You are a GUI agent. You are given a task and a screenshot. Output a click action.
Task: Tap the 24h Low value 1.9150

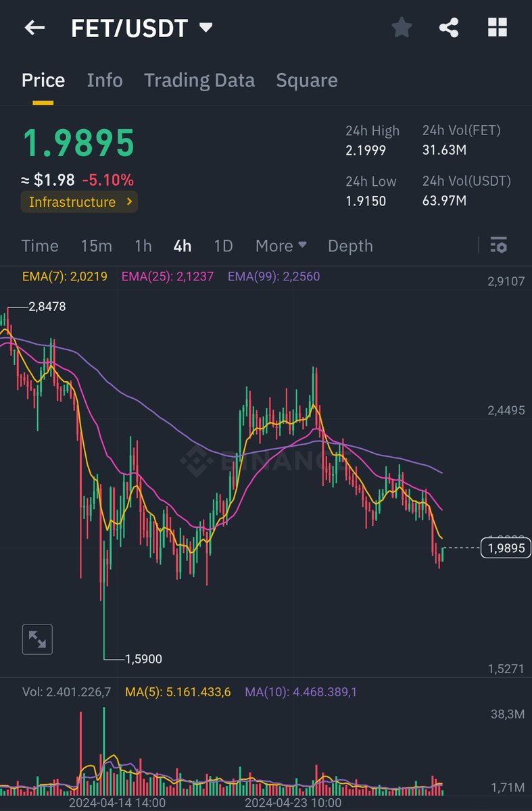[366, 201]
